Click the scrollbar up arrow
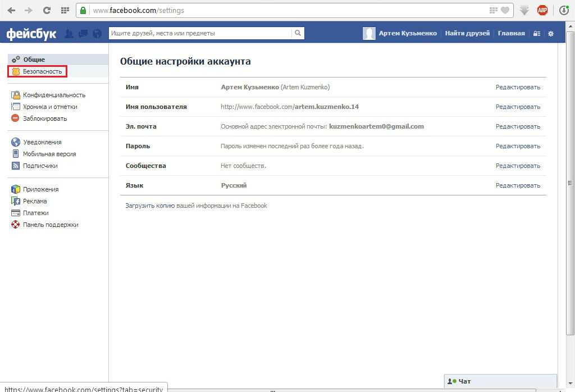Image resolution: width=575 pixels, height=392 pixels. tap(571, 26)
